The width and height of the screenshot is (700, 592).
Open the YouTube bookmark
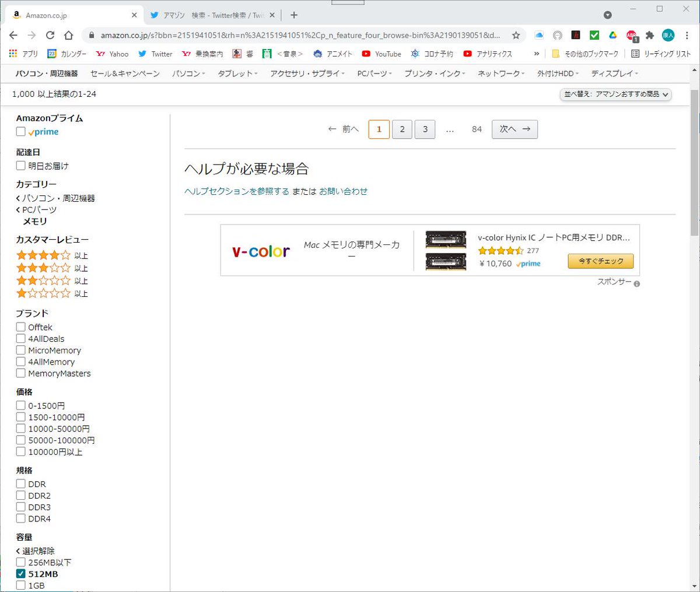point(381,54)
